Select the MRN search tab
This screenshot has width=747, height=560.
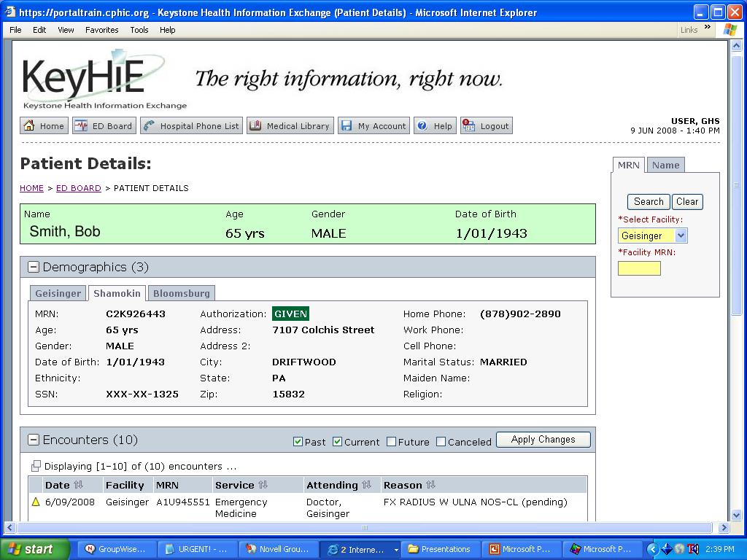[628, 166]
